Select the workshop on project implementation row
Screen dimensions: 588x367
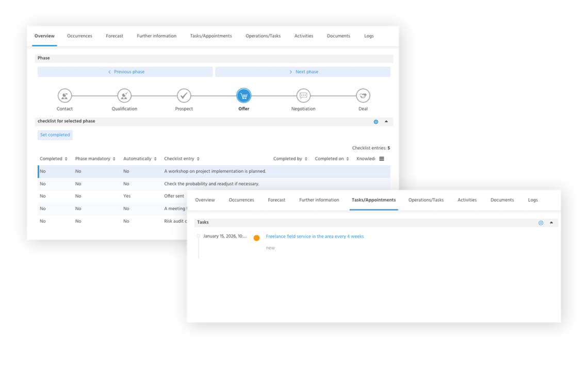(x=215, y=171)
